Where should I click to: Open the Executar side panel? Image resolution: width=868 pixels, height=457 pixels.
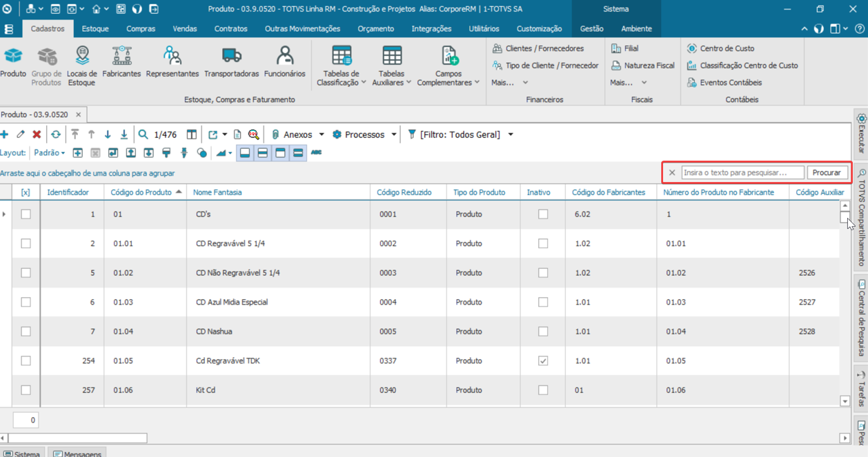point(861,133)
